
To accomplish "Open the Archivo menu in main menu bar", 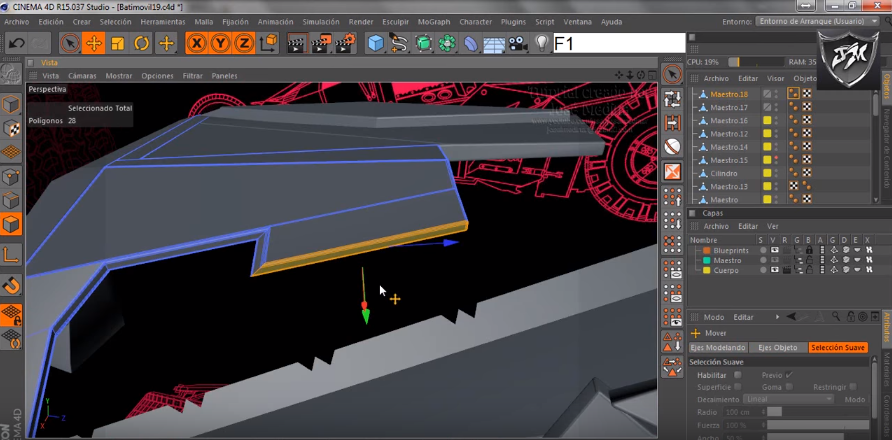I will coord(16,22).
